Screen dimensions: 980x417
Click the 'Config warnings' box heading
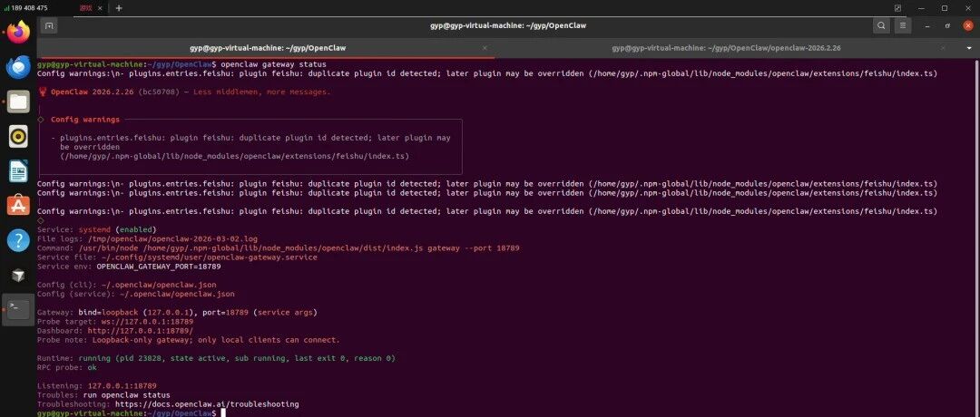pos(85,120)
